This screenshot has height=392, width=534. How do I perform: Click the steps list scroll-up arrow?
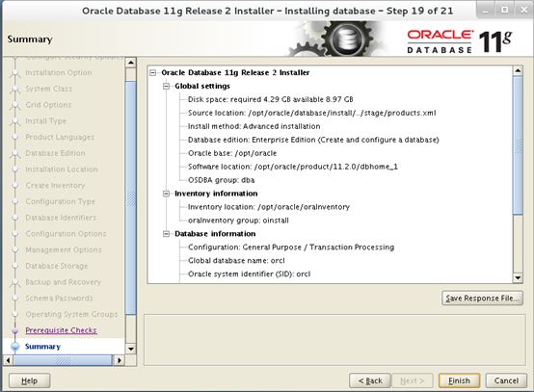pyautogui.click(x=131, y=63)
